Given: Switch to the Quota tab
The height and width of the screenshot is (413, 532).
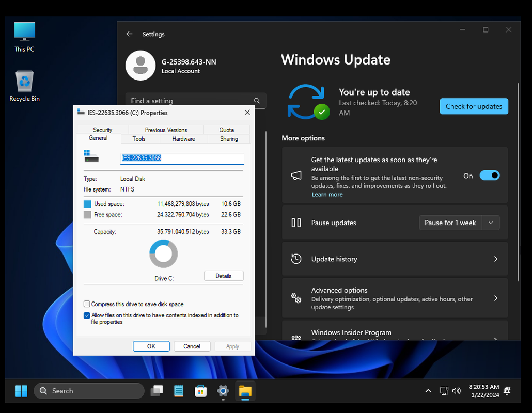Looking at the screenshot, I should (226, 130).
